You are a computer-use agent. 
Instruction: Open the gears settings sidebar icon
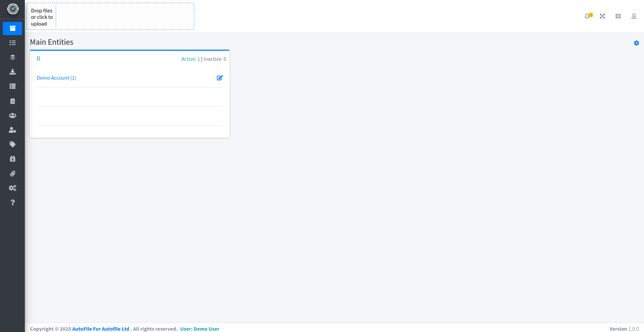(x=12, y=188)
